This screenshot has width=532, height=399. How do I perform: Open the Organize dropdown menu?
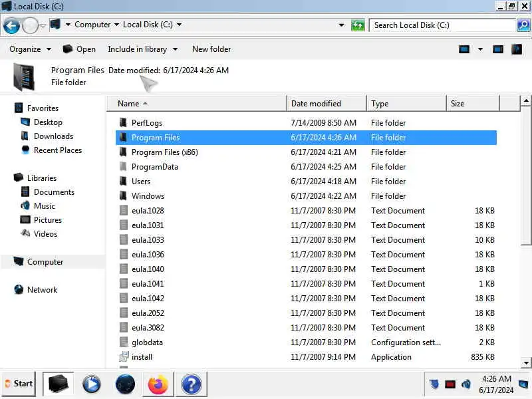click(30, 49)
